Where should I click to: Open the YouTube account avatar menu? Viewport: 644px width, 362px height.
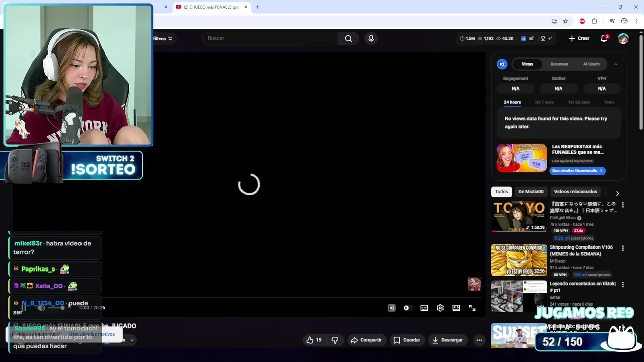(623, 38)
